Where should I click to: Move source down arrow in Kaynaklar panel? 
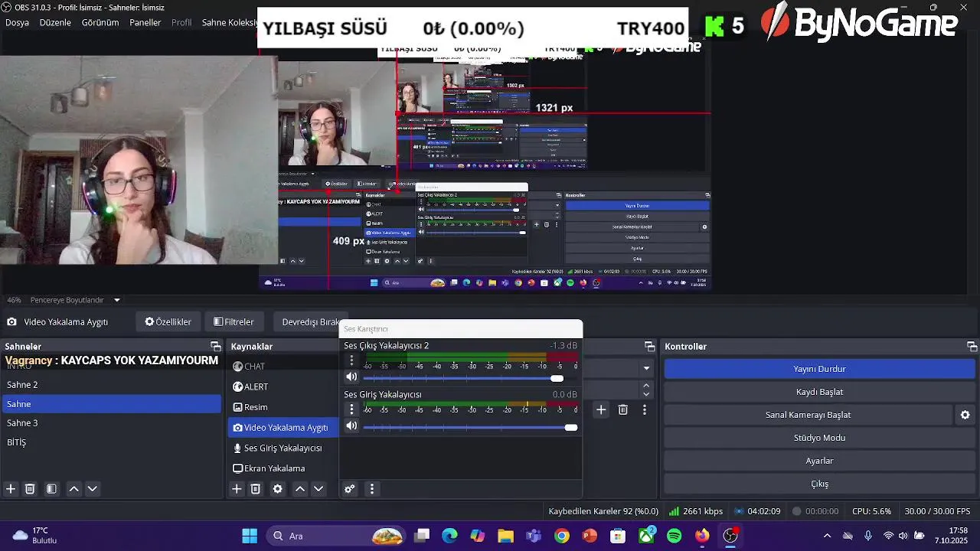[x=318, y=489]
